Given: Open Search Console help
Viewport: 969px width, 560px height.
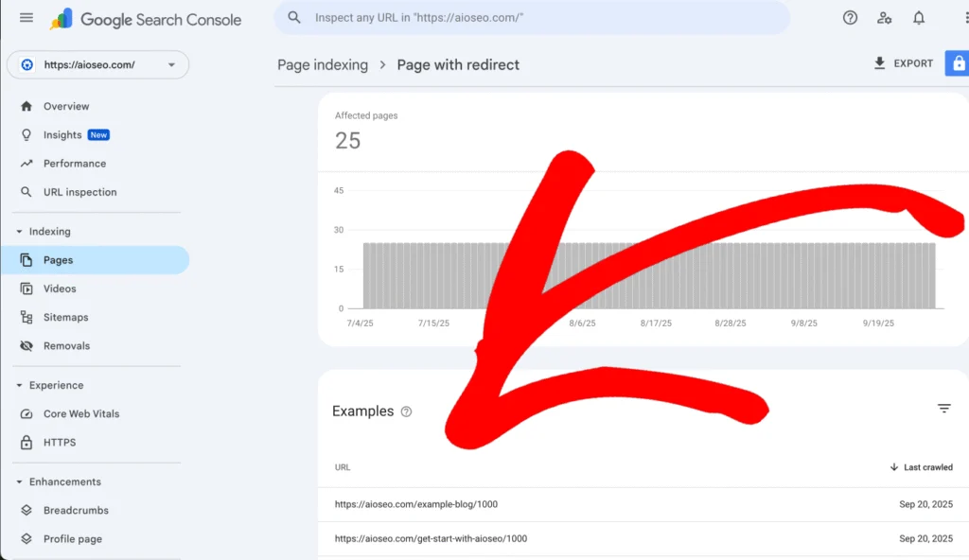Looking at the screenshot, I should click(x=850, y=17).
